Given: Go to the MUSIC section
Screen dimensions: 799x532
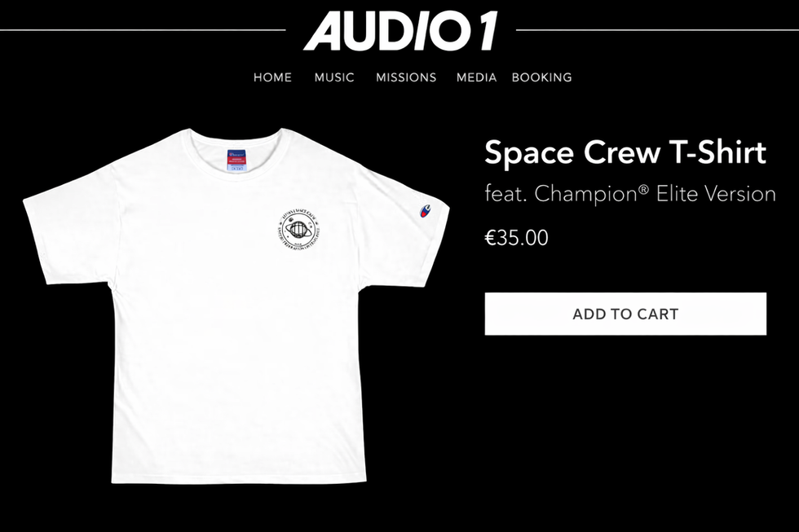Looking at the screenshot, I should [x=334, y=77].
